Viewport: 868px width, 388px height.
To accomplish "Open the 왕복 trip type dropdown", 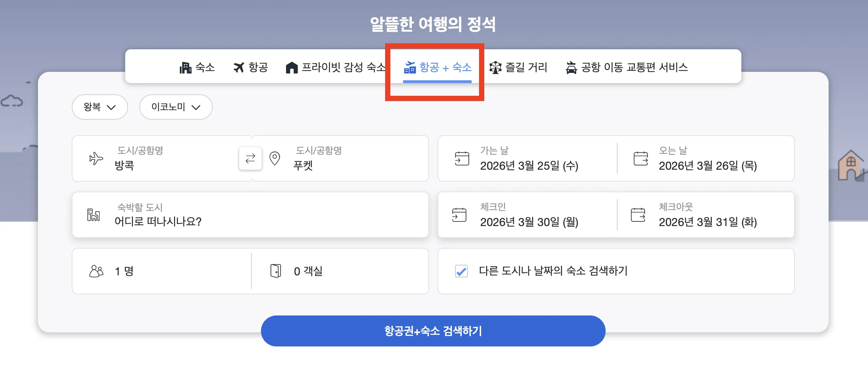I will click(100, 107).
